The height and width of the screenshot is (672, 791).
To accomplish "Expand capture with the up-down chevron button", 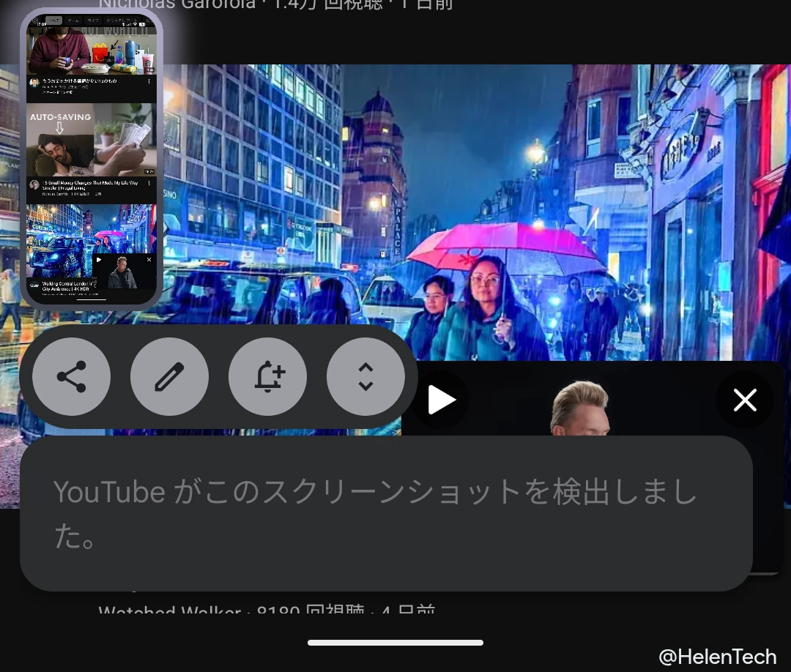I will [x=365, y=377].
